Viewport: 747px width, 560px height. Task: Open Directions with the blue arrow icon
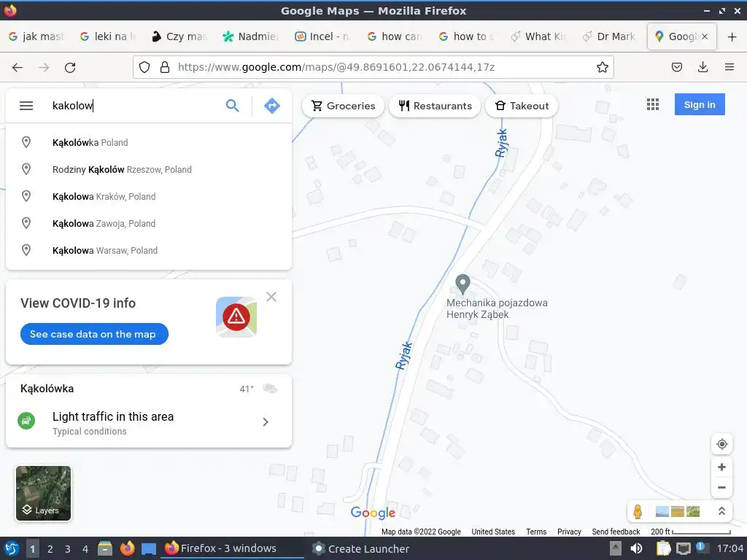(272, 106)
